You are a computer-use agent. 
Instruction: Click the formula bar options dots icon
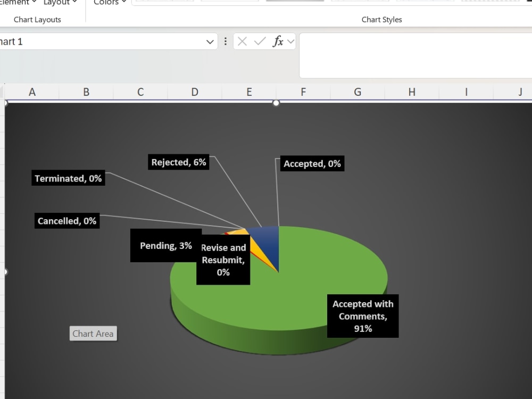click(x=226, y=41)
